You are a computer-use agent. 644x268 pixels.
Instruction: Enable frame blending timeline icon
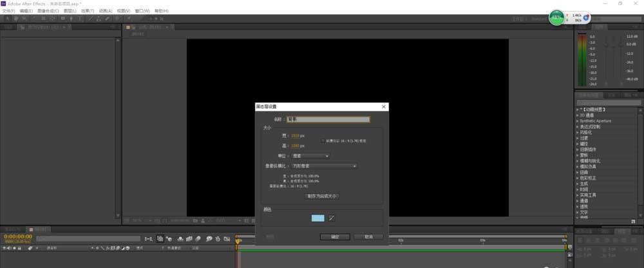coord(191,238)
